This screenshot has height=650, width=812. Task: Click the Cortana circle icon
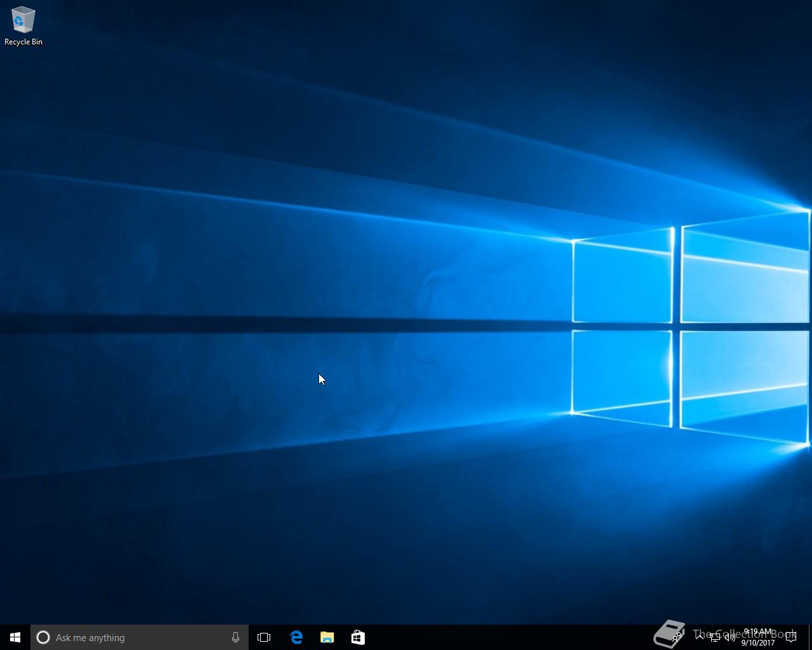[43, 637]
